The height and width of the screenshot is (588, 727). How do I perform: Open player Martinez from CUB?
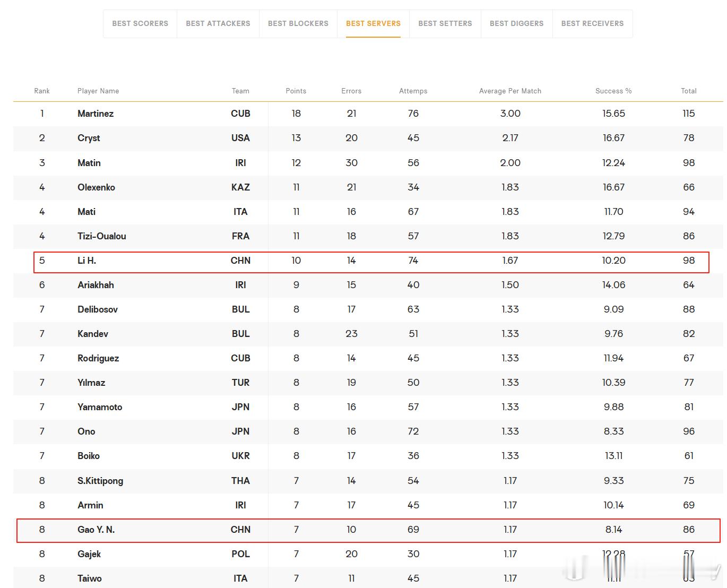click(96, 114)
